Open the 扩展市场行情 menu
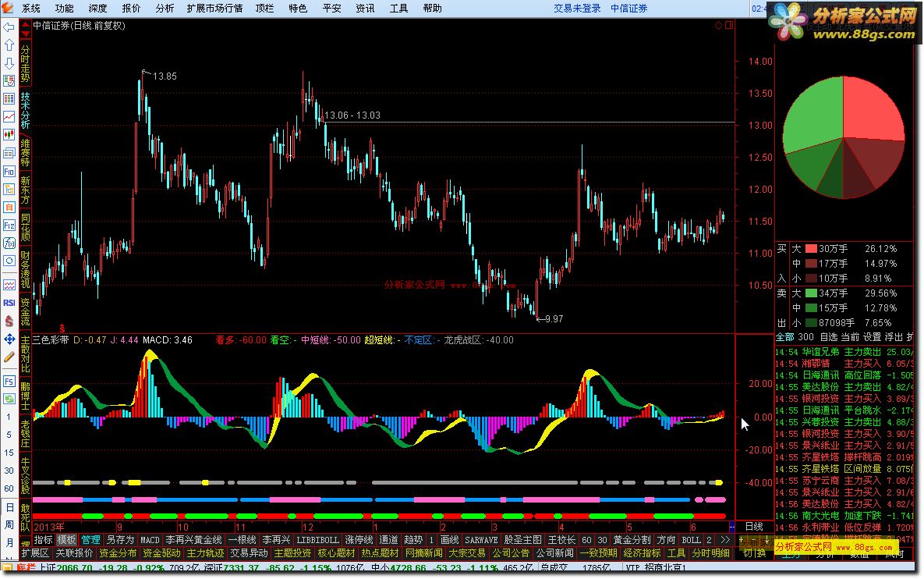This screenshot has width=924, height=579. (214, 9)
